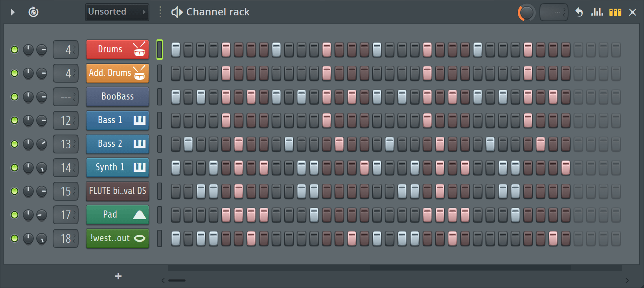Mute the !west..out channel green LED

[15, 238]
